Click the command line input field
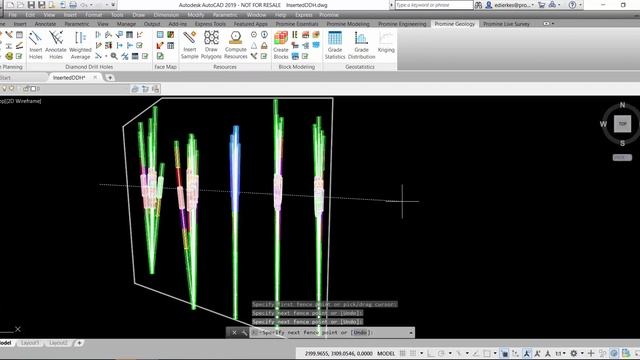Viewport: 640px width, 360px height. click(x=333, y=333)
